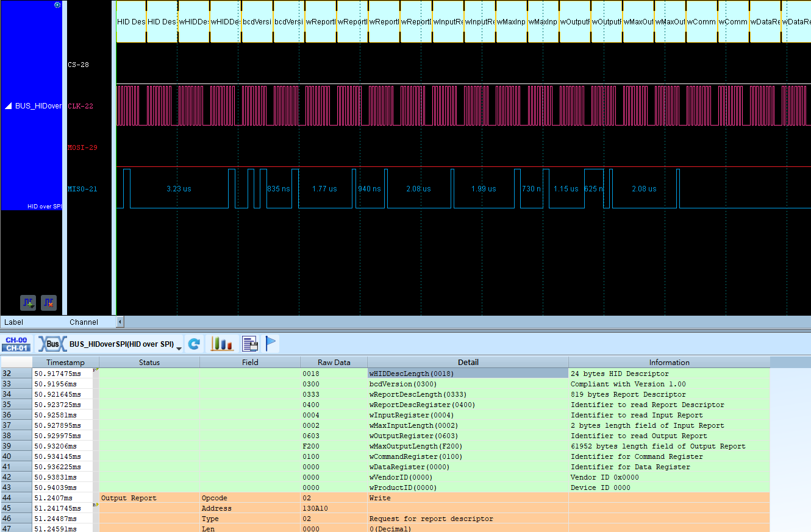811x532 pixels.
Task: Click the 1.77 us MISO pulse measurement
Action: click(324, 189)
